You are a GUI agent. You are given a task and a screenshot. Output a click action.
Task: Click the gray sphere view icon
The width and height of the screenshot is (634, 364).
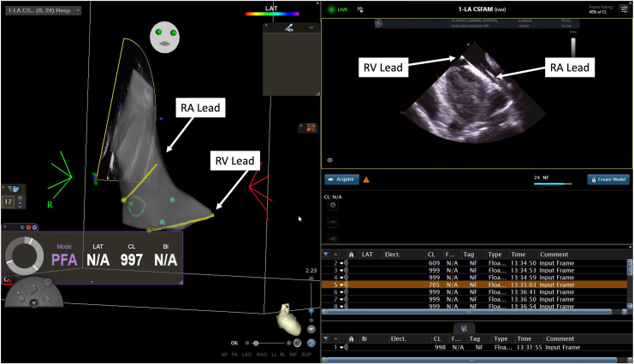(x=297, y=343)
